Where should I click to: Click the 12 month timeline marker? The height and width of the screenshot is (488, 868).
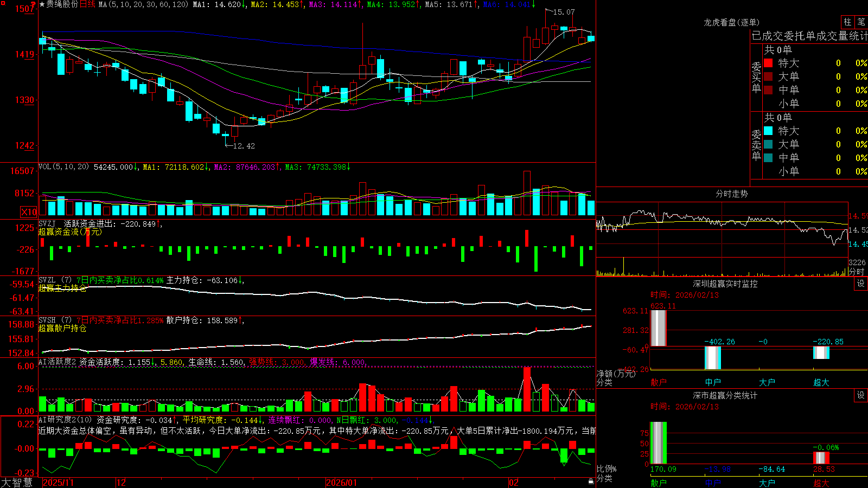click(122, 483)
